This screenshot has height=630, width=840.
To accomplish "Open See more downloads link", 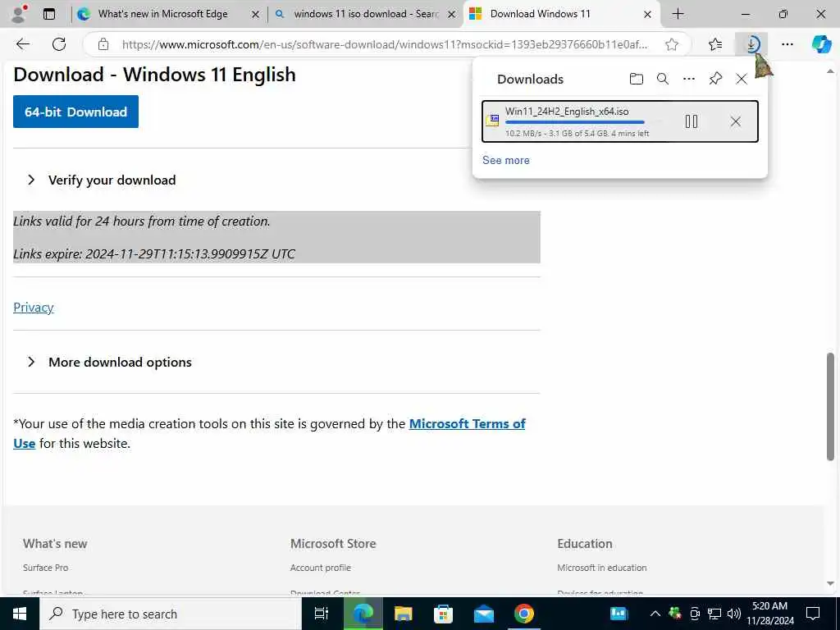I will click(505, 160).
